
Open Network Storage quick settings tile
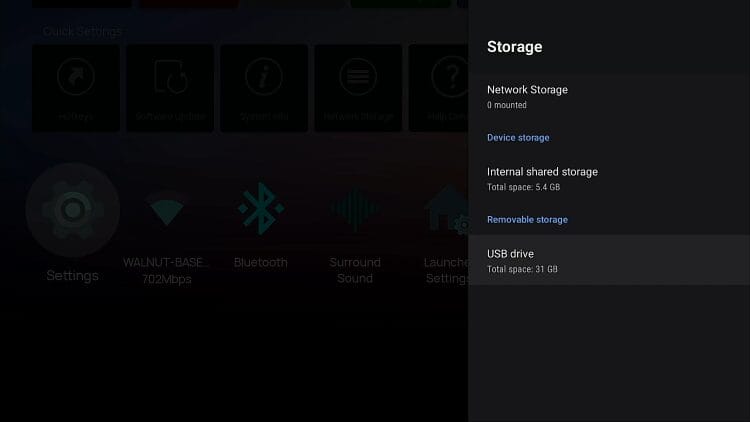tap(358, 88)
